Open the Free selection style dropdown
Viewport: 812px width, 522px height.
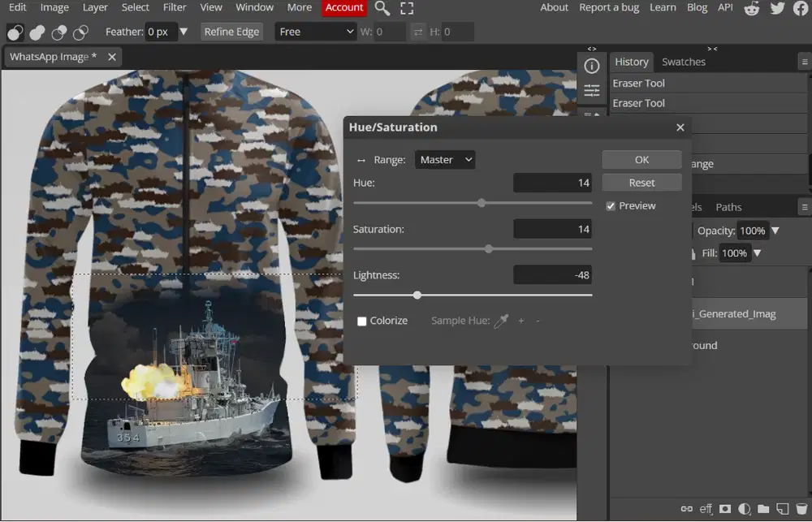[315, 31]
